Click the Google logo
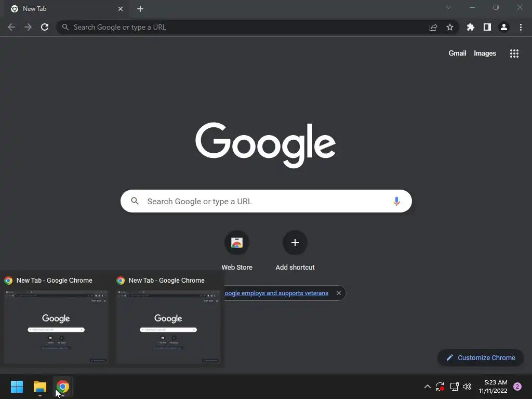 pyautogui.click(x=265, y=145)
